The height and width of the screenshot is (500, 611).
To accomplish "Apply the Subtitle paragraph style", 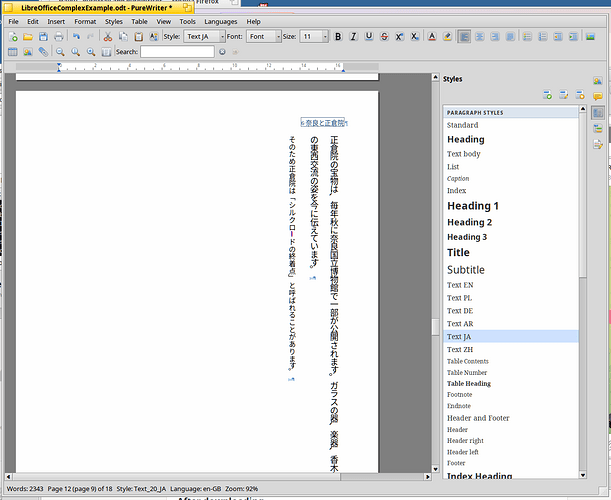I will [x=511, y=270].
